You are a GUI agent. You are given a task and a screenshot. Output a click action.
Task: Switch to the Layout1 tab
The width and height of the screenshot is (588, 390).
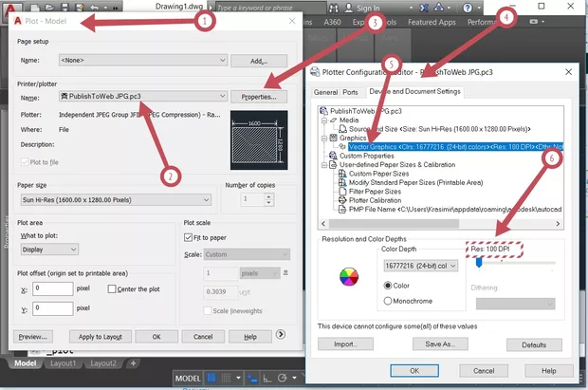63,363
